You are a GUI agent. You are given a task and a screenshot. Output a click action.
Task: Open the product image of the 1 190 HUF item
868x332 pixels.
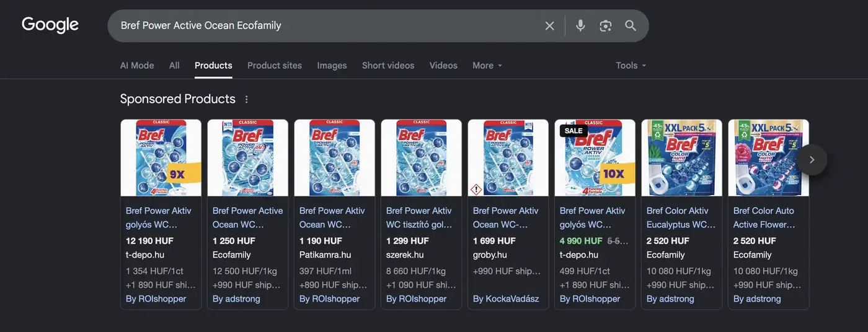(x=335, y=158)
